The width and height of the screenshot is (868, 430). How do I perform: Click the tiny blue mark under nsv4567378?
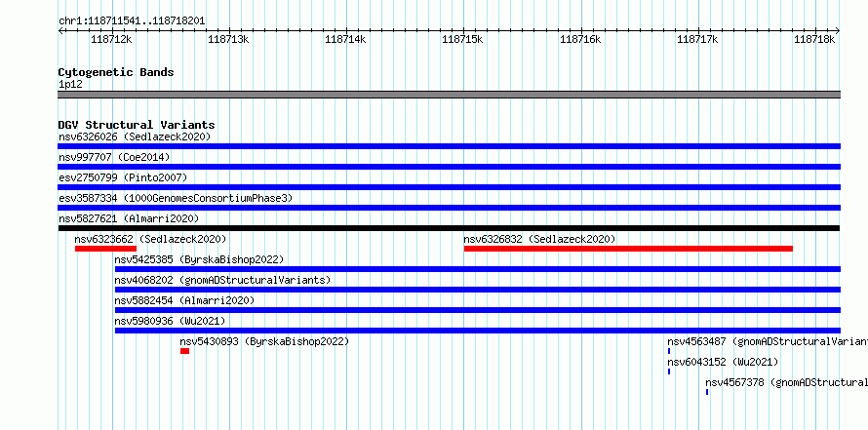707,392
